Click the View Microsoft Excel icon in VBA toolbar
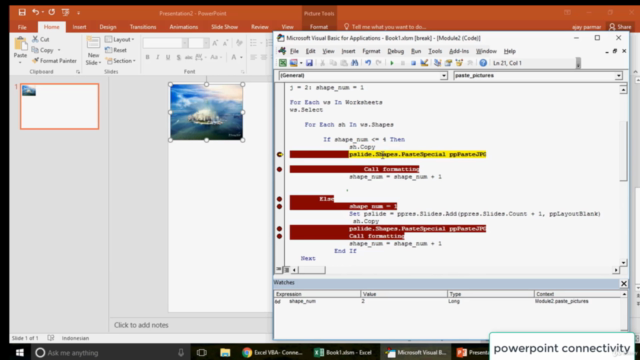 point(282,63)
